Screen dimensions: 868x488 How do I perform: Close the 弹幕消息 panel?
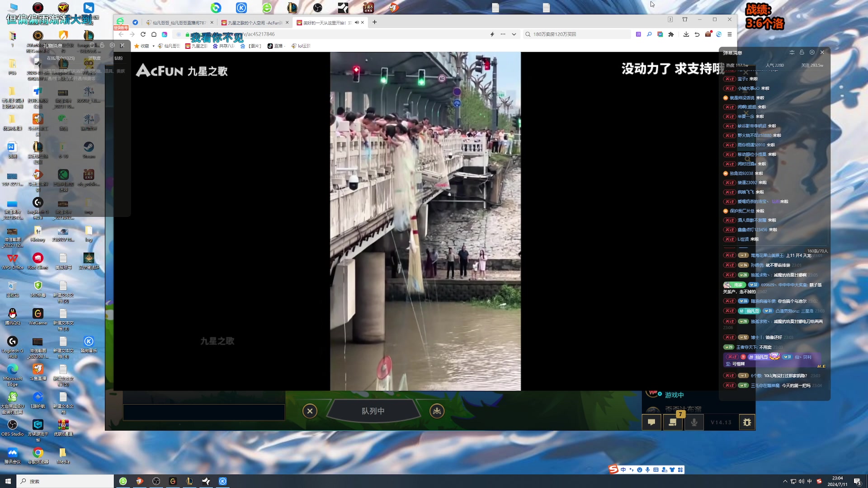822,52
